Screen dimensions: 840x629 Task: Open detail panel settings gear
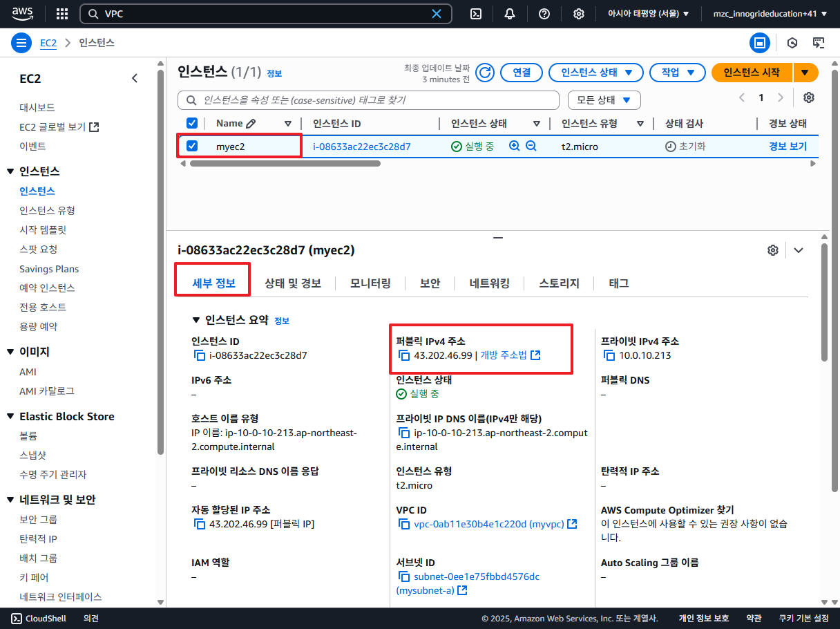[x=773, y=250]
